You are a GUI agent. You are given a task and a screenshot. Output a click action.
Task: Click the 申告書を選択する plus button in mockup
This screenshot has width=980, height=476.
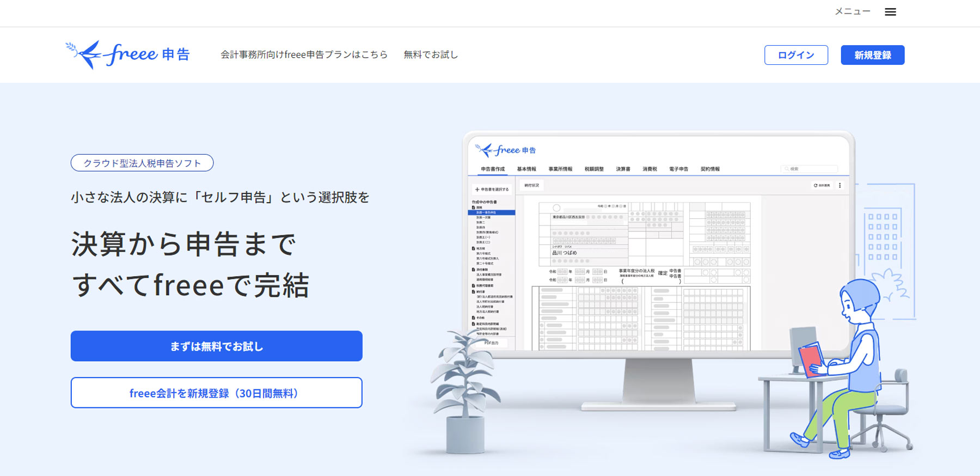coord(492,190)
